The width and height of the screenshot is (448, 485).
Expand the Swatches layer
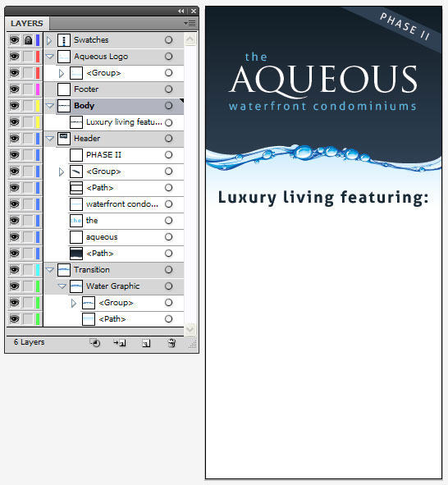click(x=49, y=40)
